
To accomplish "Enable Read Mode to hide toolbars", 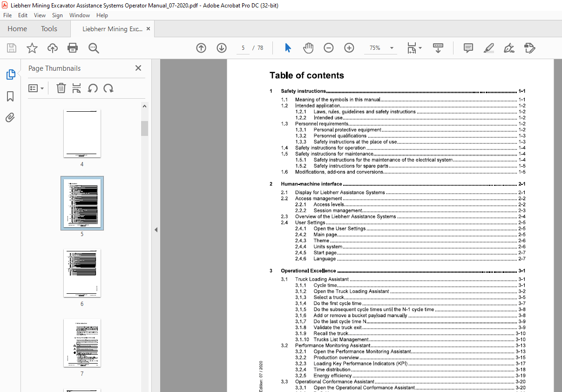I will pos(438,48).
